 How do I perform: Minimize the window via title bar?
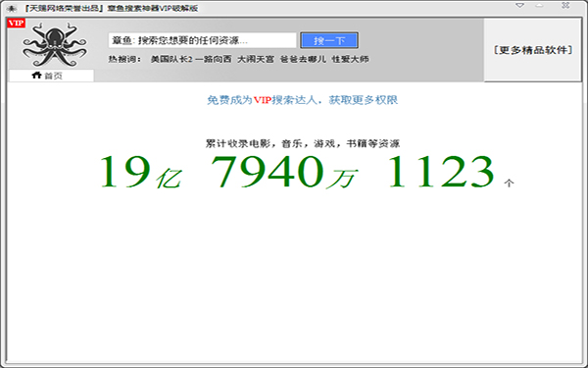click(539, 6)
